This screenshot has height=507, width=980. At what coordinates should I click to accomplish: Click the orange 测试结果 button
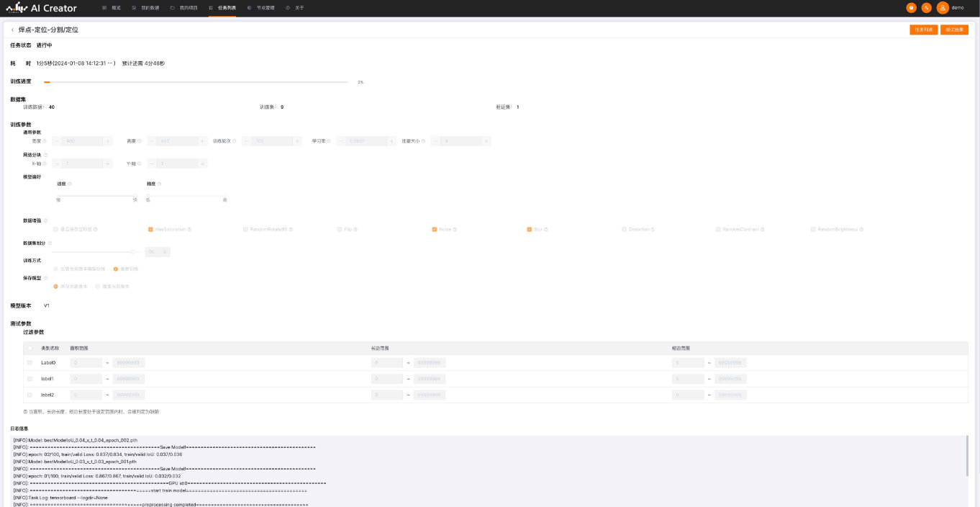[954, 30]
